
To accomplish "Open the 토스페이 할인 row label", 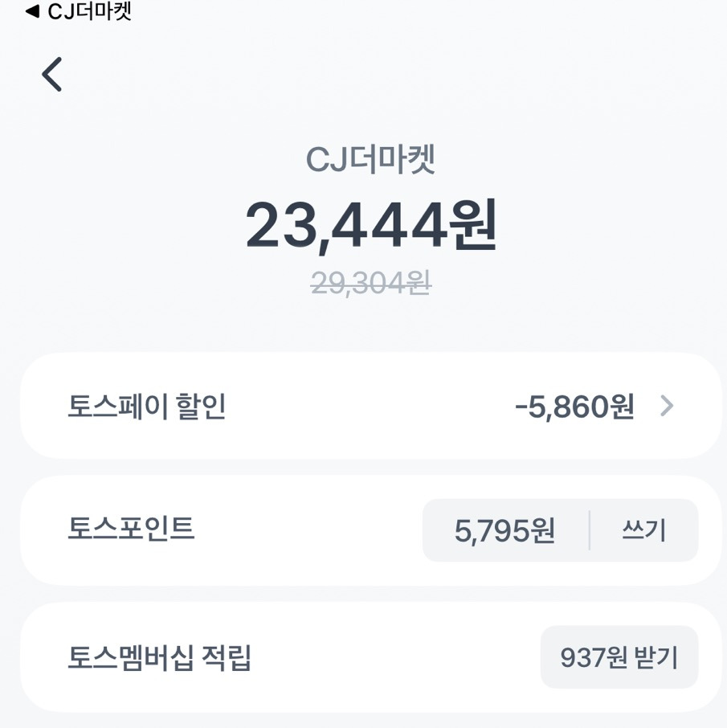I will (x=147, y=407).
